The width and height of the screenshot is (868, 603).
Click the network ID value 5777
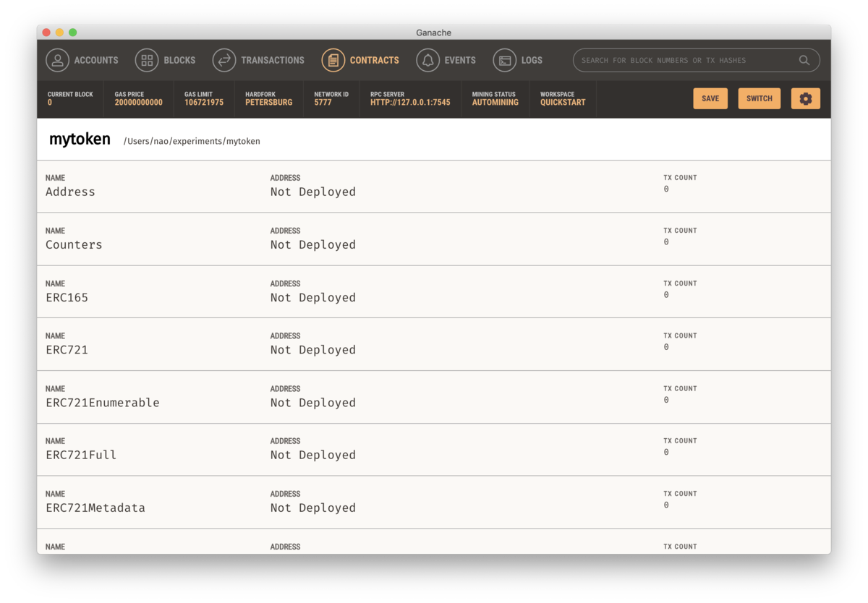[x=323, y=103]
